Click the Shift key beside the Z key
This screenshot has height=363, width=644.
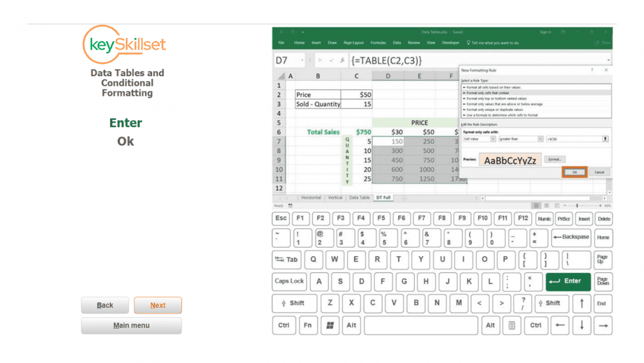tap(294, 304)
